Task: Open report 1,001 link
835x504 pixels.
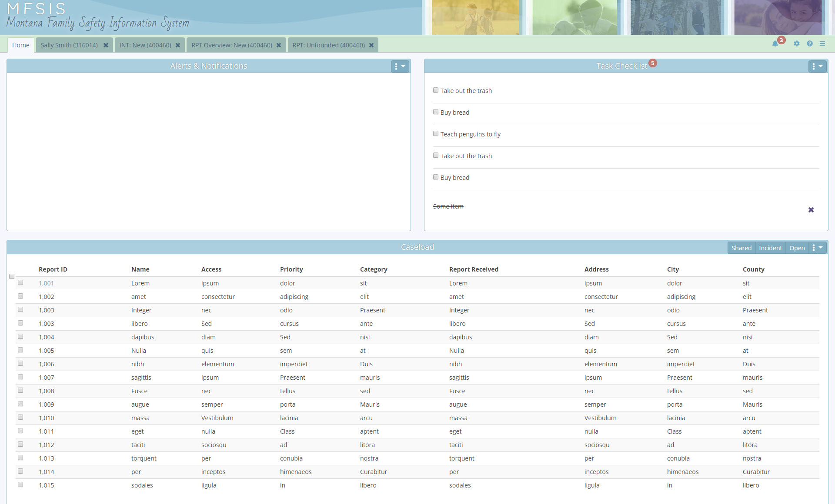Action: pyautogui.click(x=46, y=283)
